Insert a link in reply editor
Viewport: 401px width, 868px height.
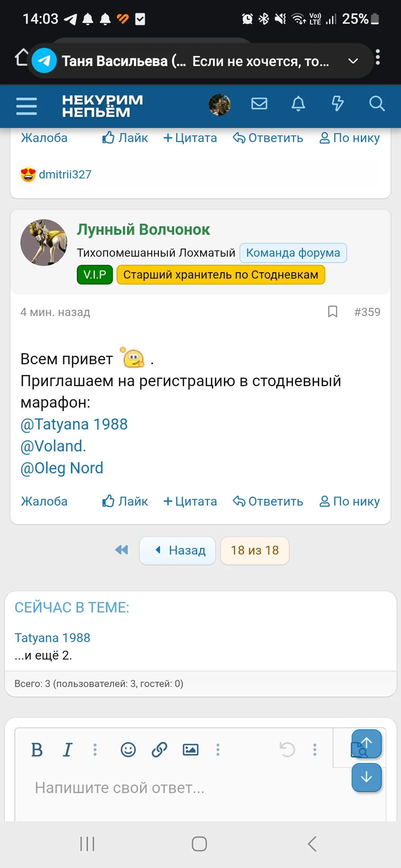coord(159,750)
